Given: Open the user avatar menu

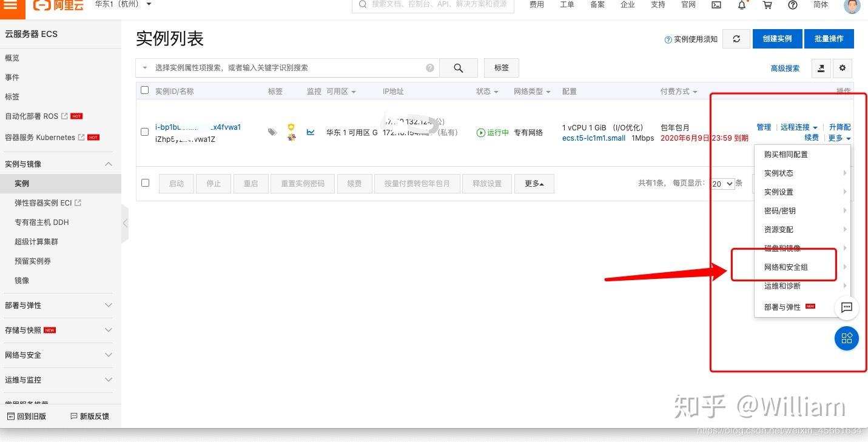Looking at the screenshot, I should tap(852, 5).
